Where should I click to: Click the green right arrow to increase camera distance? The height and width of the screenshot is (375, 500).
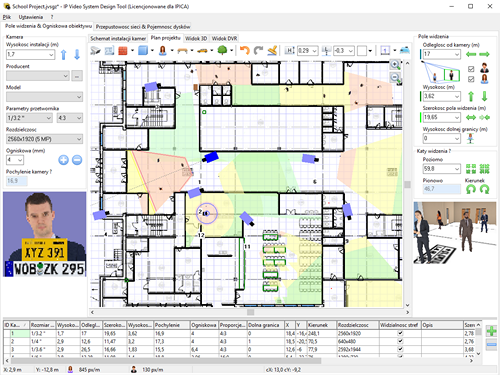(484, 54)
